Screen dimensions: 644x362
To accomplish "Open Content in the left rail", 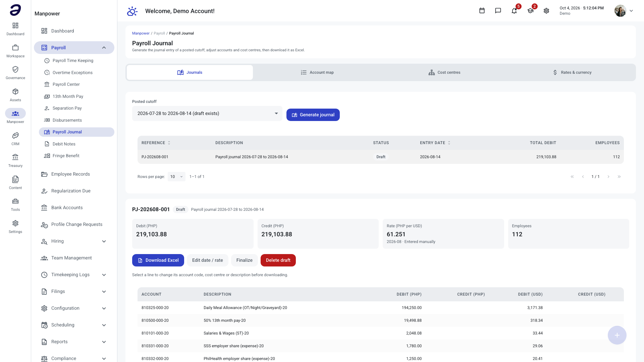I will click(x=15, y=183).
